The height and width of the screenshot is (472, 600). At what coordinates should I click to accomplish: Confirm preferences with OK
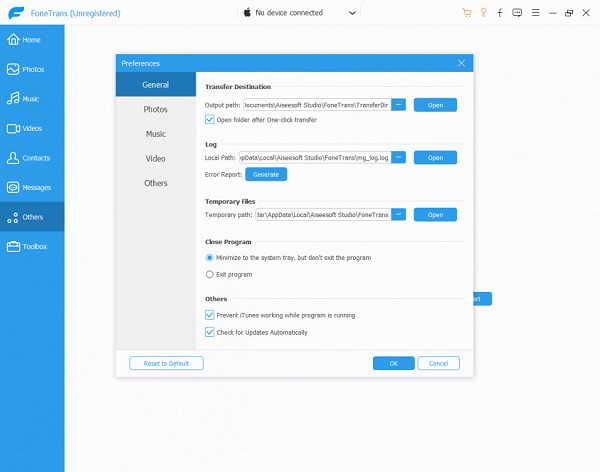tap(394, 363)
